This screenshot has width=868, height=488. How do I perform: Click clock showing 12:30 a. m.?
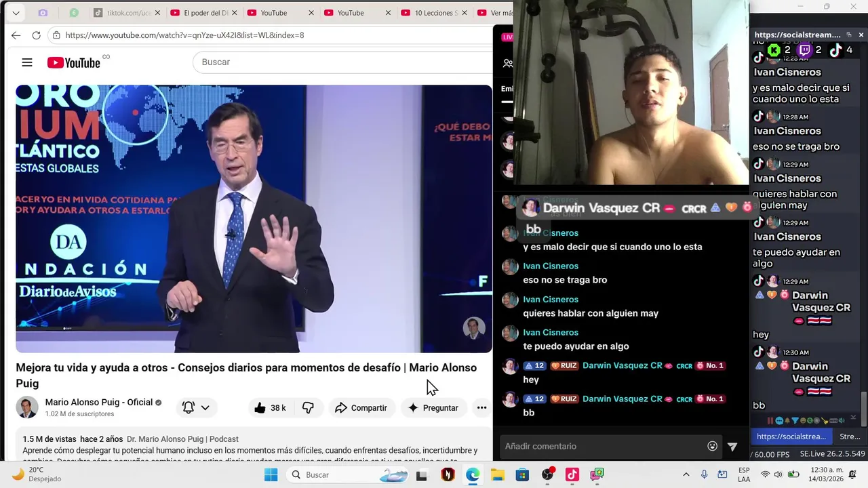click(827, 474)
